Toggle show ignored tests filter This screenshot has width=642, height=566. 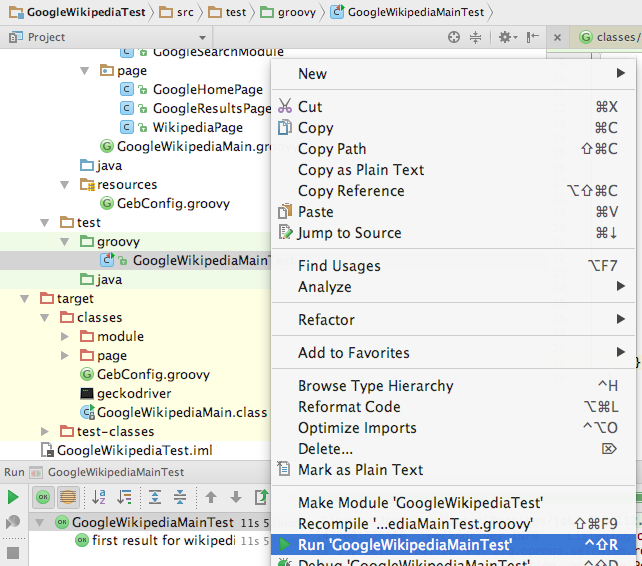[x=68, y=497]
